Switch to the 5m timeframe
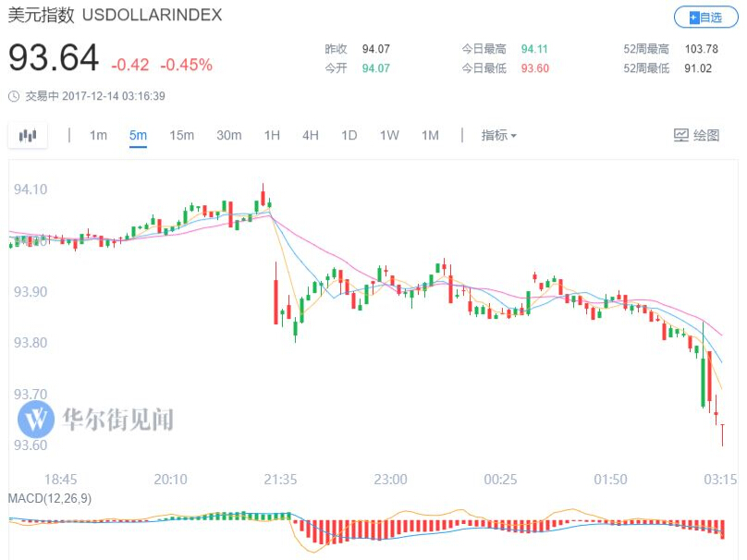This screenshot has height=560, width=747. tap(138, 136)
